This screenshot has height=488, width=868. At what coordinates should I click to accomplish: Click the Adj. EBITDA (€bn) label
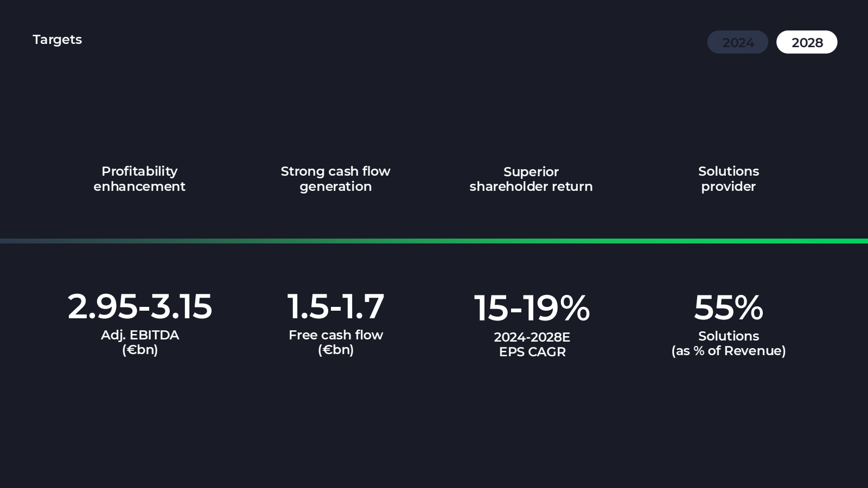point(140,342)
